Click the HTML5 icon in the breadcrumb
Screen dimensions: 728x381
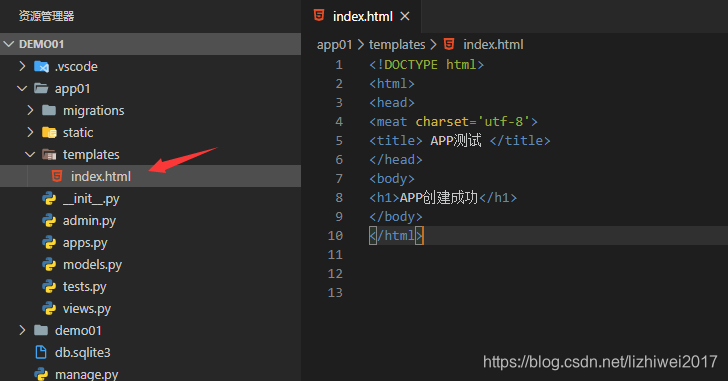pos(449,44)
